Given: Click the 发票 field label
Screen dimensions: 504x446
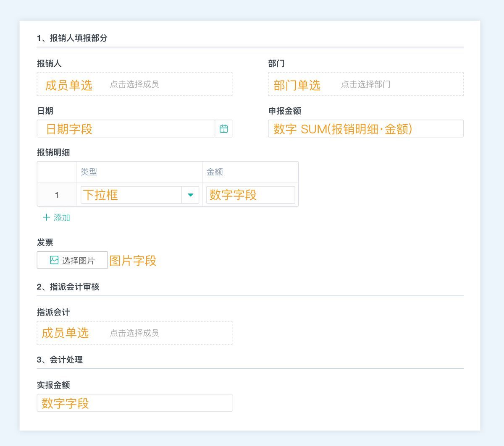Looking at the screenshot, I should (45, 243).
